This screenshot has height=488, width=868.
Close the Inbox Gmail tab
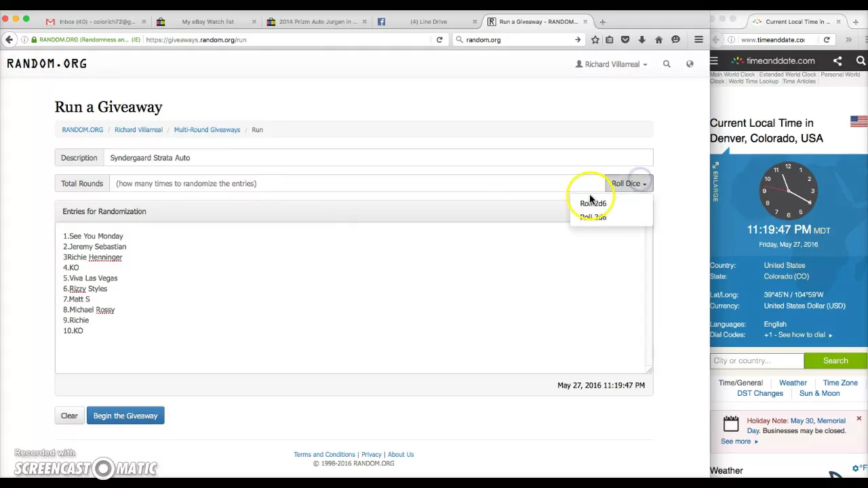(x=144, y=22)
